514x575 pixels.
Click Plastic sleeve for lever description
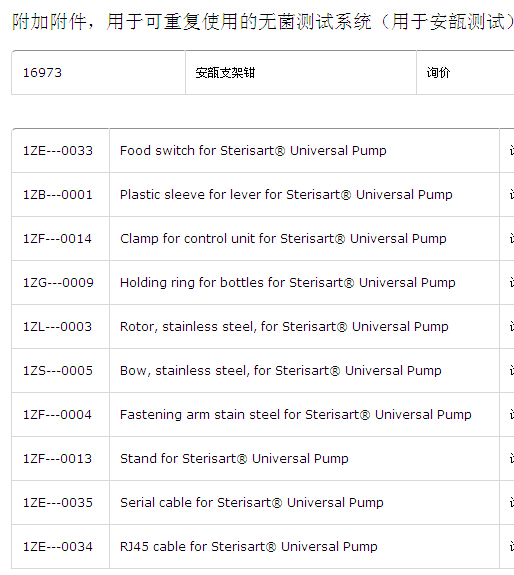click(286, 195)
